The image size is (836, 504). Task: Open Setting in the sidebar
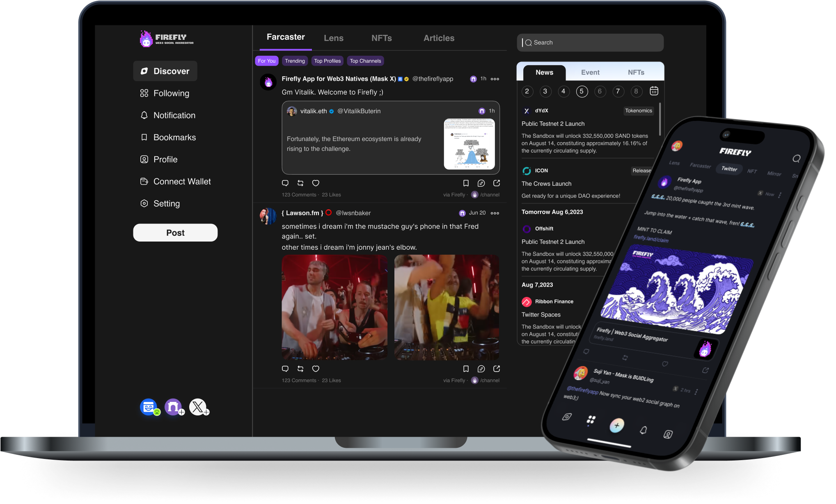160,203
